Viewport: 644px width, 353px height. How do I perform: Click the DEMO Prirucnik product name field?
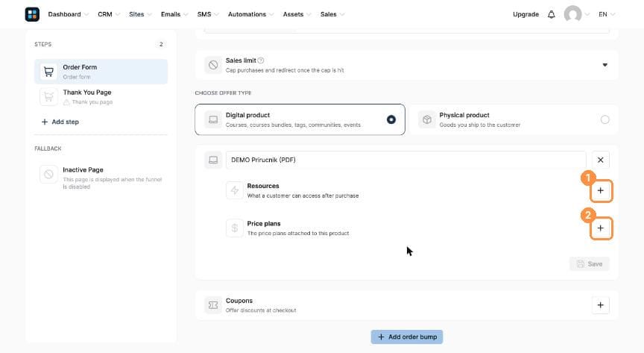click(405, 160)
